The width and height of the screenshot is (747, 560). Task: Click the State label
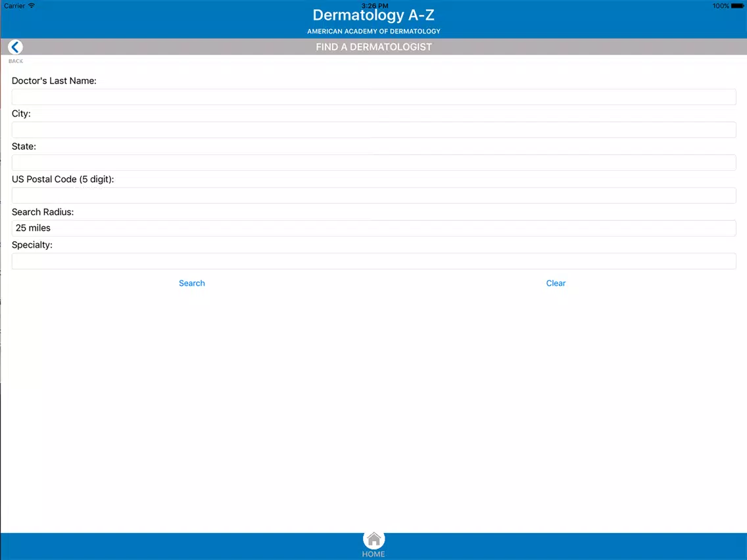(24, 147)
